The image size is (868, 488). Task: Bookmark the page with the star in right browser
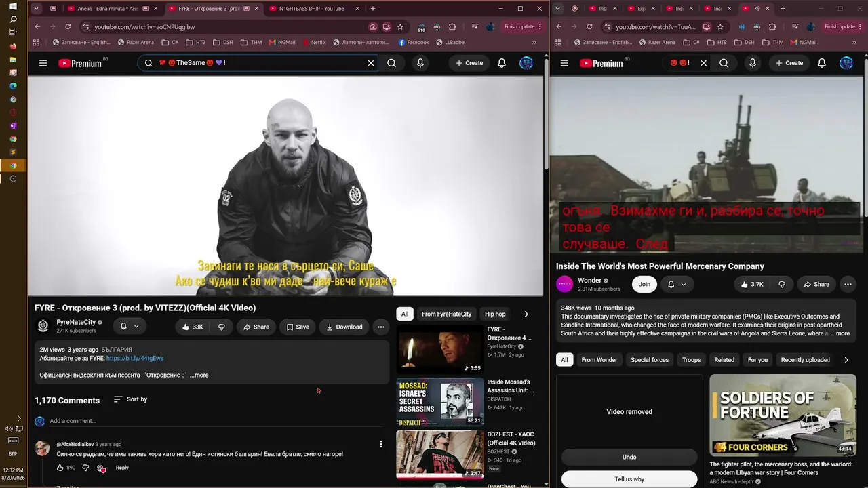(720, 26)
